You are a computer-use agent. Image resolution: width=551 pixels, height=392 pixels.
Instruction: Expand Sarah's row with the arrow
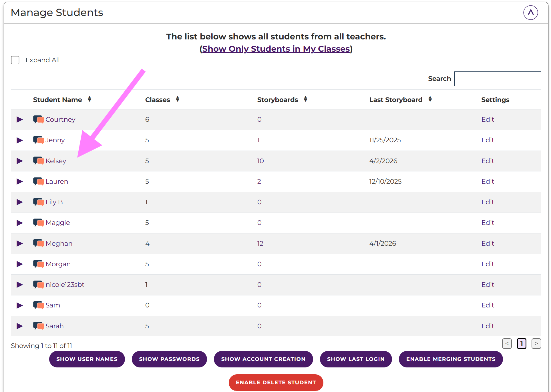point(20,326)
